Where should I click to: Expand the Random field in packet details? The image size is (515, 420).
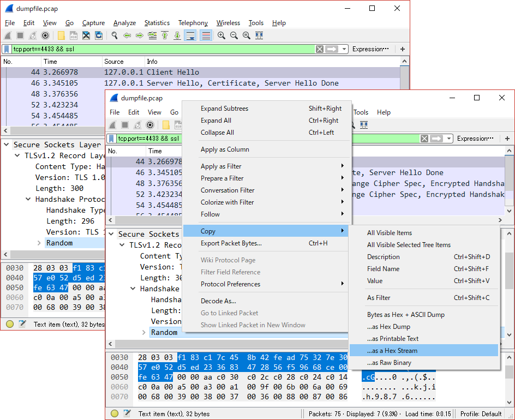pos(145,332)
